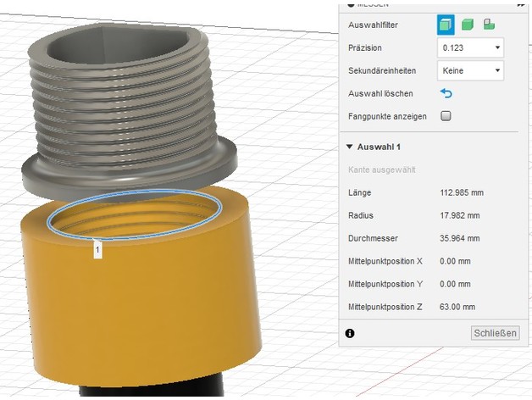Click the Länge value 112.985 mm

click(x=462, y=193)
